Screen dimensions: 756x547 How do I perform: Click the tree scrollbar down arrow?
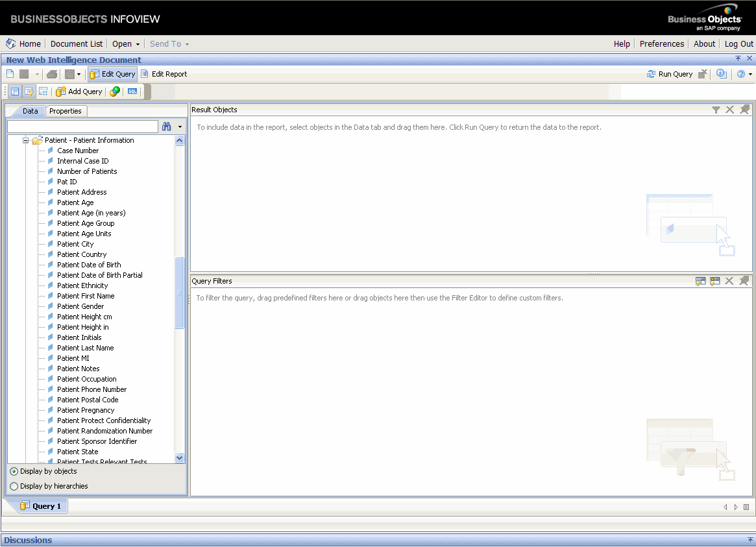179,458
